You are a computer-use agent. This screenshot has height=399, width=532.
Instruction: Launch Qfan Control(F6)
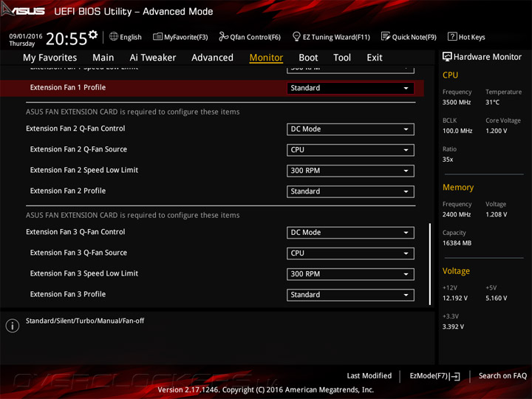coord(250,37)
